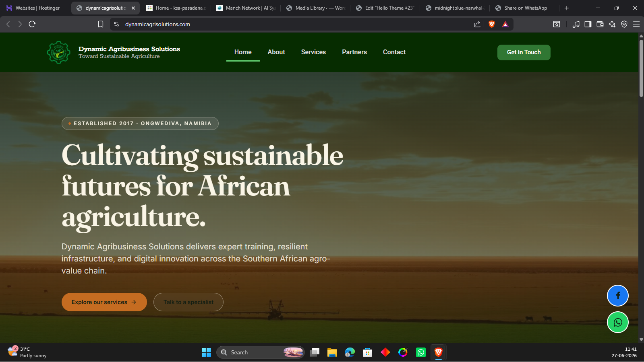Click the floating Facebook icon button
This screenshot has height=362, width=644.
pos(618,296)
